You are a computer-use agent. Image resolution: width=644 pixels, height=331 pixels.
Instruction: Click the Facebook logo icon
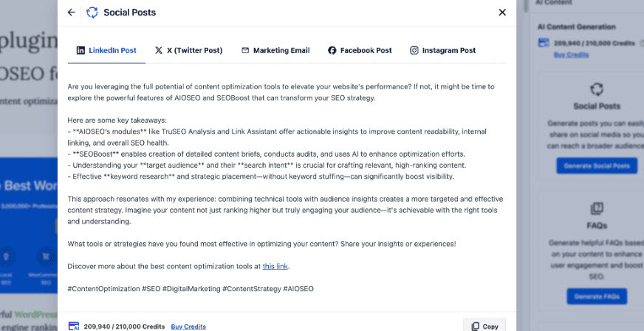[332, 50]
